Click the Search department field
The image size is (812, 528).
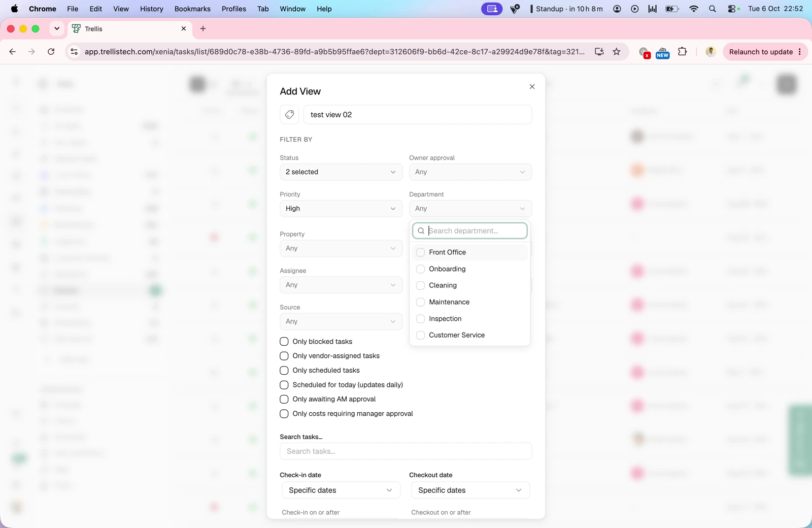pyautogui.click(x=470, y=231)
